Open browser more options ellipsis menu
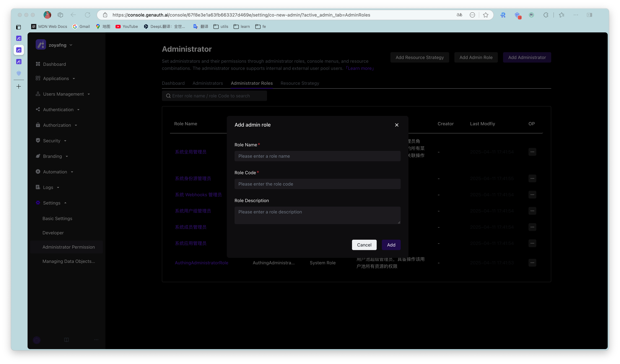The height and width of the screenshot is (364, 620). click(x=576, y=15)
